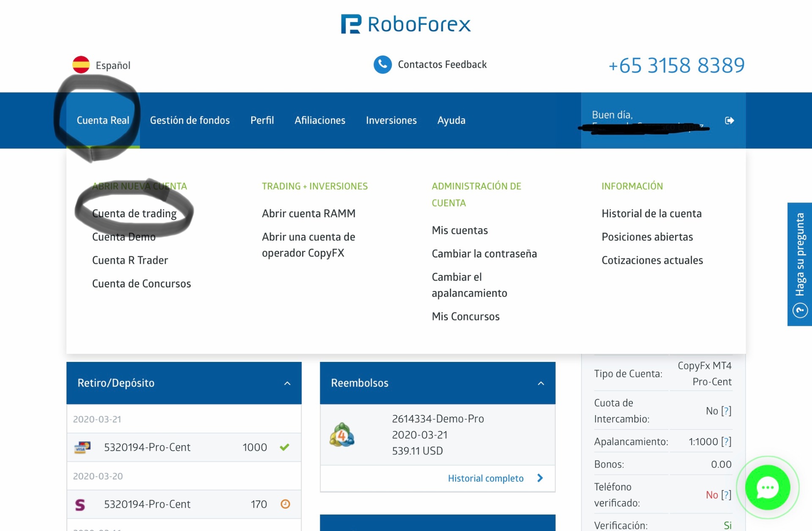
Task: Select Cuenta de trading
Action: [x=134, y=213]
